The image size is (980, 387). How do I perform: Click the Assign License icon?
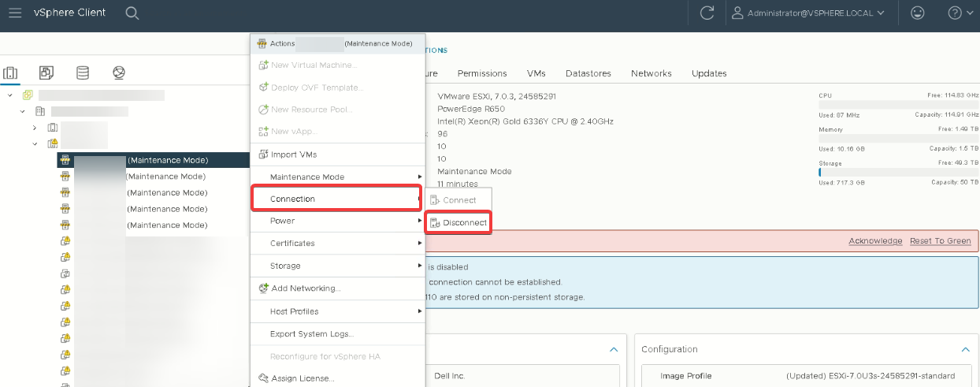point(263,378)
